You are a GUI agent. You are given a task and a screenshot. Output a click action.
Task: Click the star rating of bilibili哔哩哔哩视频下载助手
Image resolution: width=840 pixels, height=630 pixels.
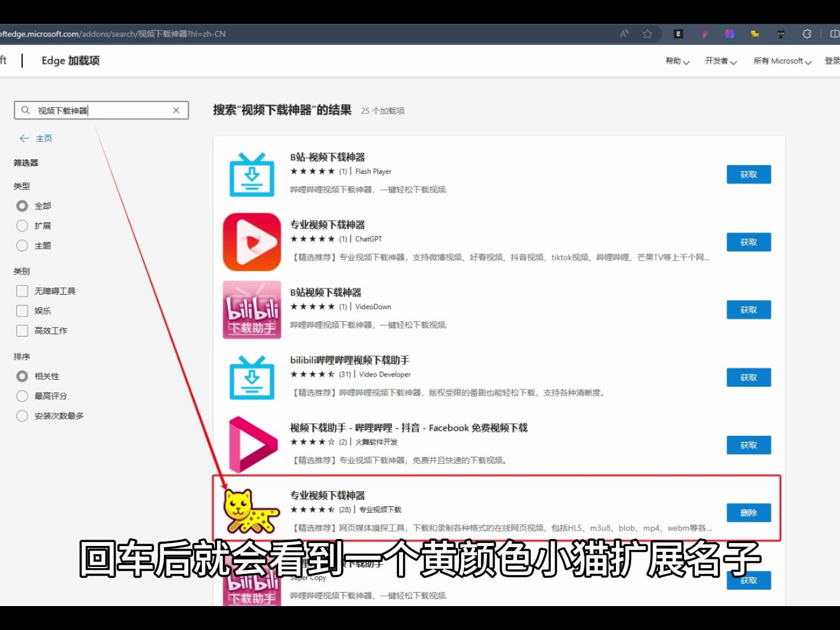(313, 374)
